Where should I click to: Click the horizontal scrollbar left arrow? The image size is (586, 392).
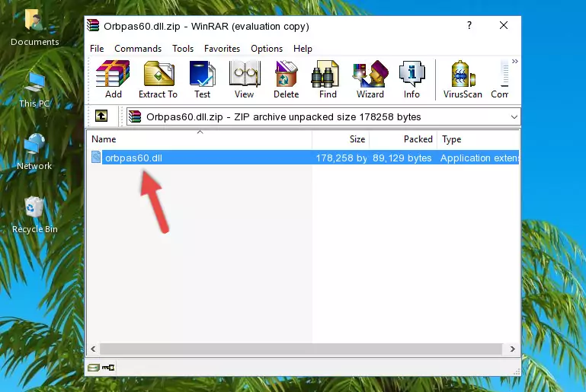tap(94, 349)
